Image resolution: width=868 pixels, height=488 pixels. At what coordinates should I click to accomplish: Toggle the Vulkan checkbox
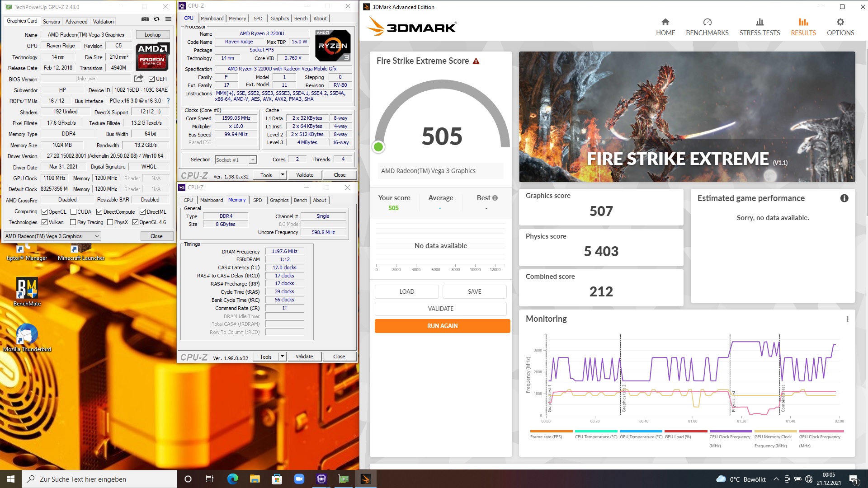(x=44, y=222)
